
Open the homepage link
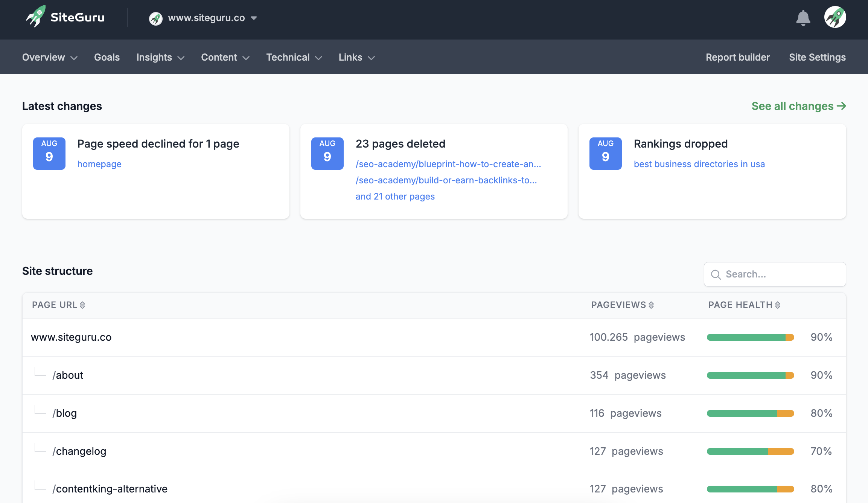tap(99, 164)
